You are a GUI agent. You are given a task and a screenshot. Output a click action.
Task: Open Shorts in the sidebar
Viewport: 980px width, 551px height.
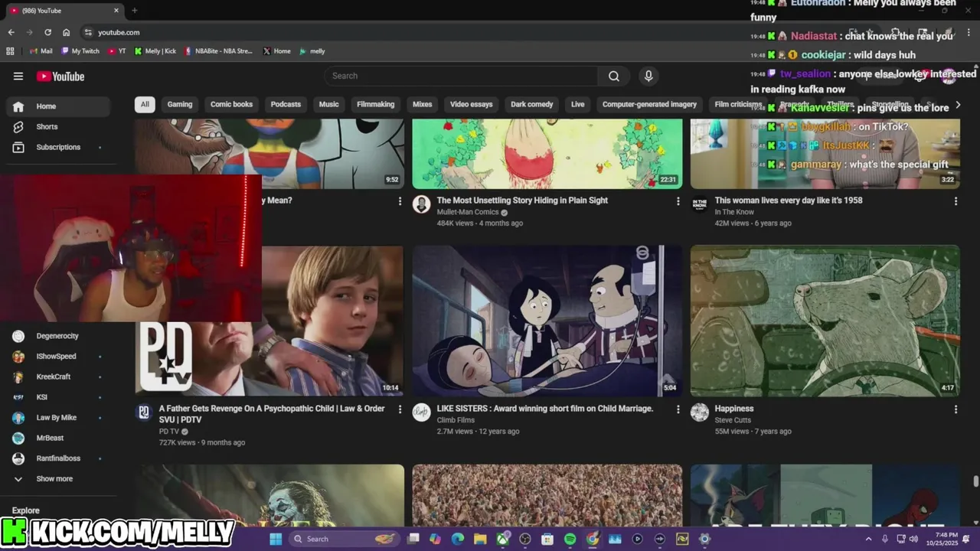click(58, 126)
